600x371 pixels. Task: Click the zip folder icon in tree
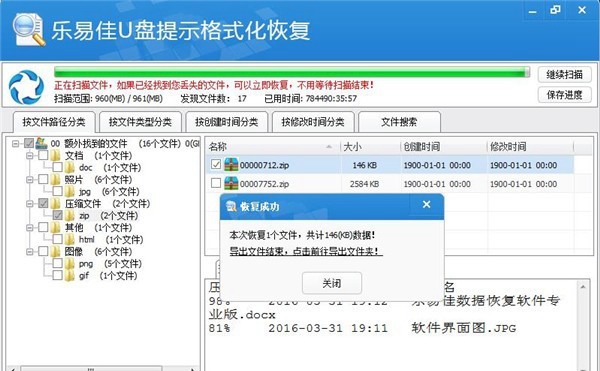coord(70,215)
